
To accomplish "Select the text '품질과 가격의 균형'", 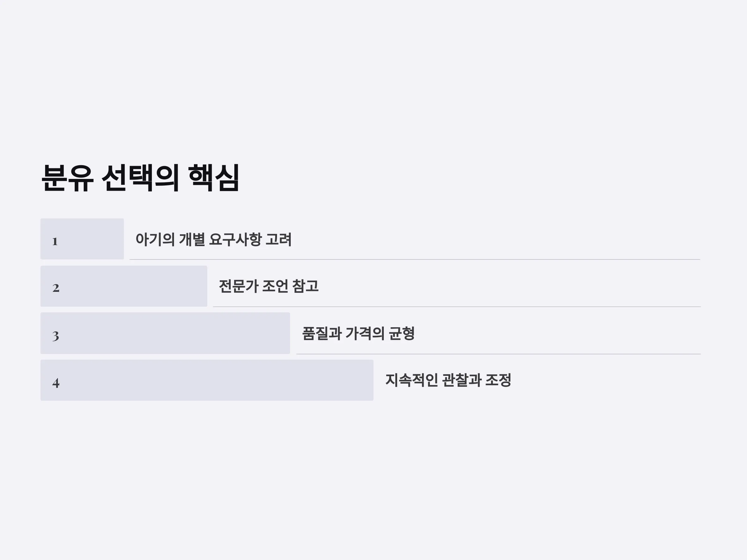I will (x=358, y=334).
